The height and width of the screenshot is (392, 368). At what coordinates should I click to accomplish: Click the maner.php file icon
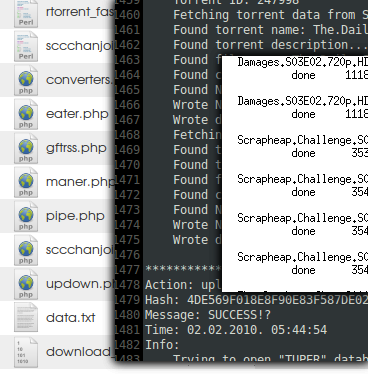point(26,182)
